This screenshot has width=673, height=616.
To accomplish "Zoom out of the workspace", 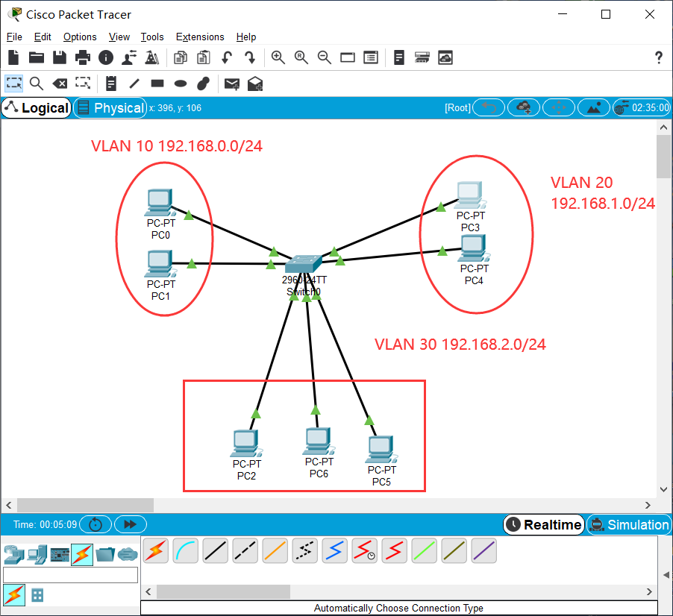I will coord(325,57).
